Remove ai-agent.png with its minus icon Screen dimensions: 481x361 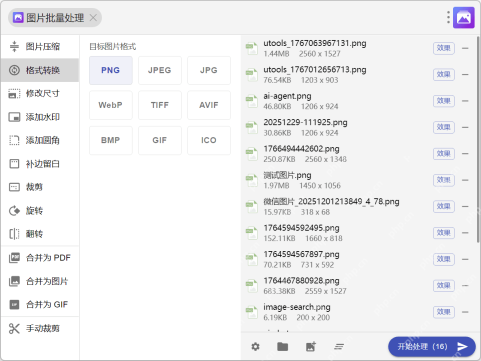click(x=465, y=101)
